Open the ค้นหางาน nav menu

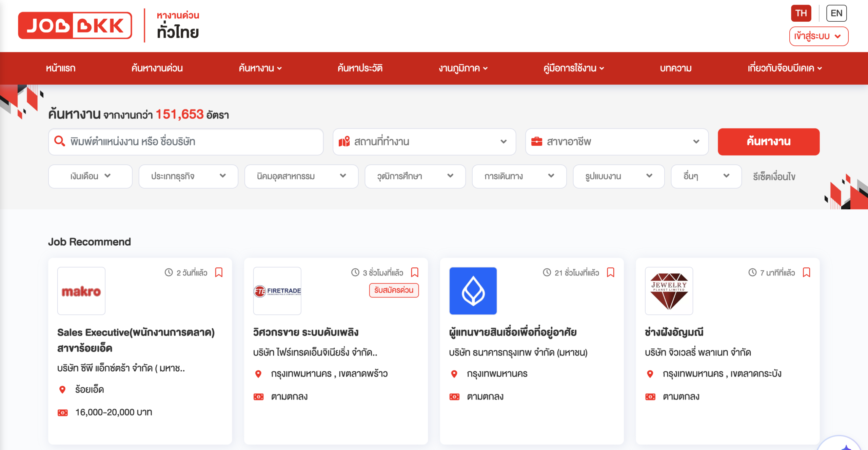(x=260, y=68)
